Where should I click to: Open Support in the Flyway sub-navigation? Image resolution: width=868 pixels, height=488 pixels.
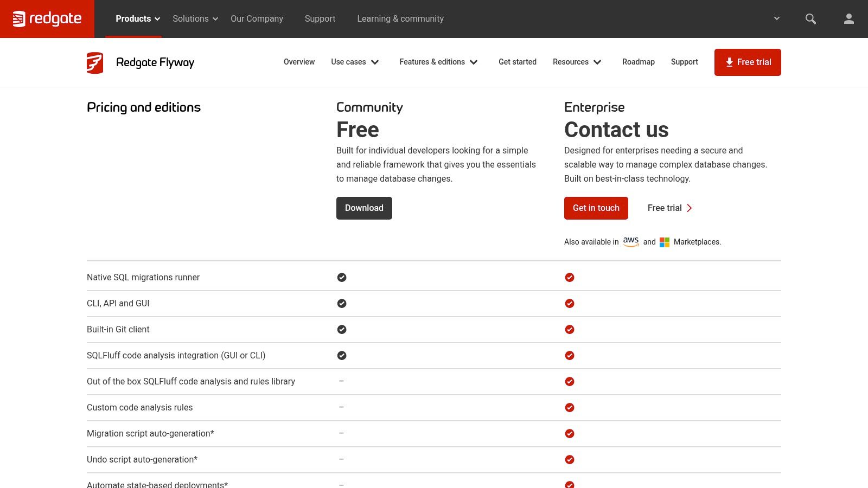click(x=685, y=62)
